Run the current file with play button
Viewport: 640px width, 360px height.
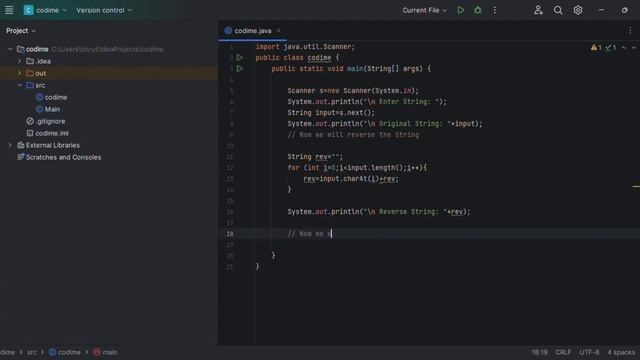pos(461,10)
